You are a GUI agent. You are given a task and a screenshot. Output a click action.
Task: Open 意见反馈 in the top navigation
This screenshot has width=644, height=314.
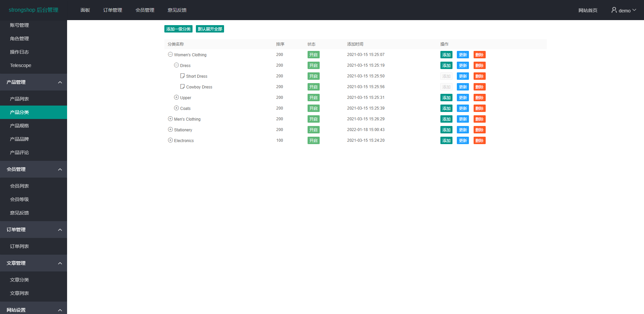(x=177, y=10)
